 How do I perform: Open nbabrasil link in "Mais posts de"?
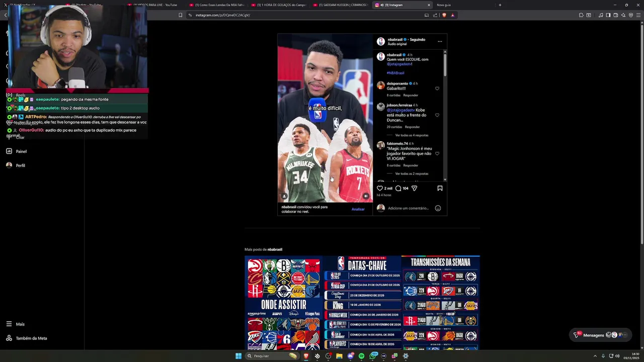click(x=275, y=249)
